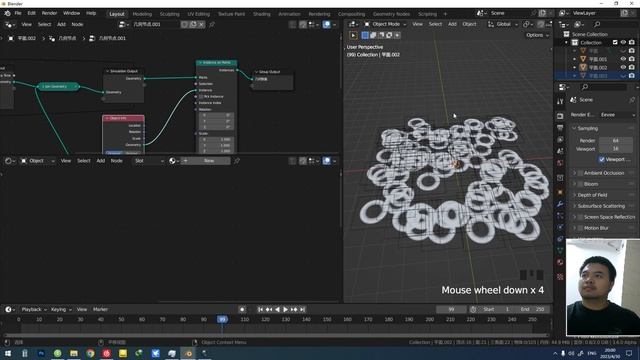Toggle visibility eye of 平面.002
The width and height of the screenshot is (640, 360).
(x=623, y=67)
